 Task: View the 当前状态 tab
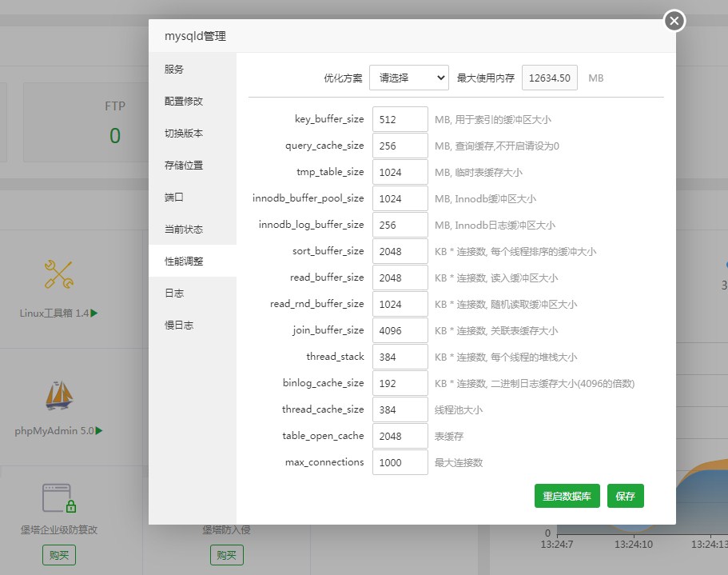(x=182, y=229)
